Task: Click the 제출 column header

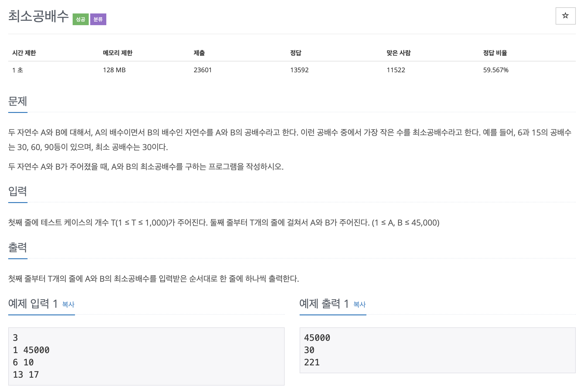Action: pyautogui.click(x=199, y=53)
